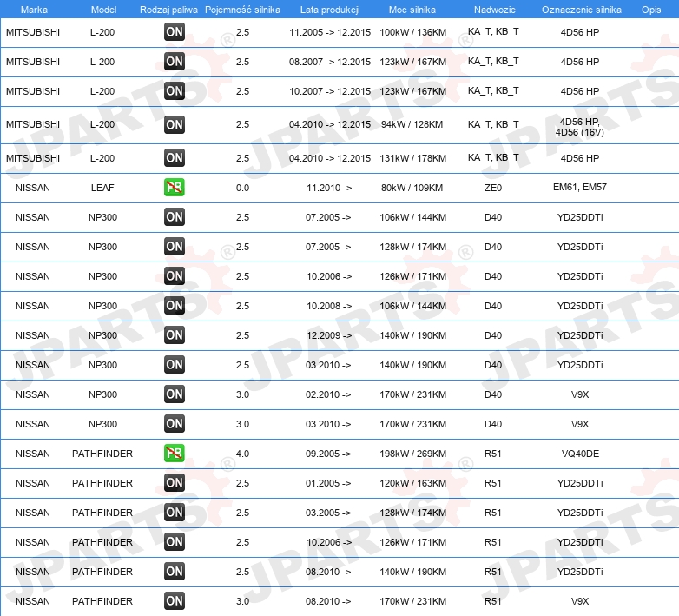Screen dimensions: 679x616
Task: Click ON icon in Pathfinder 140kW / 190KM row
Action: (x=174, y=572)
